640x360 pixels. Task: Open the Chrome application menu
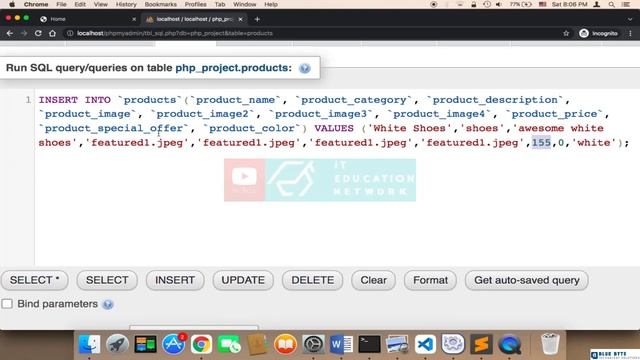point(36,4)
